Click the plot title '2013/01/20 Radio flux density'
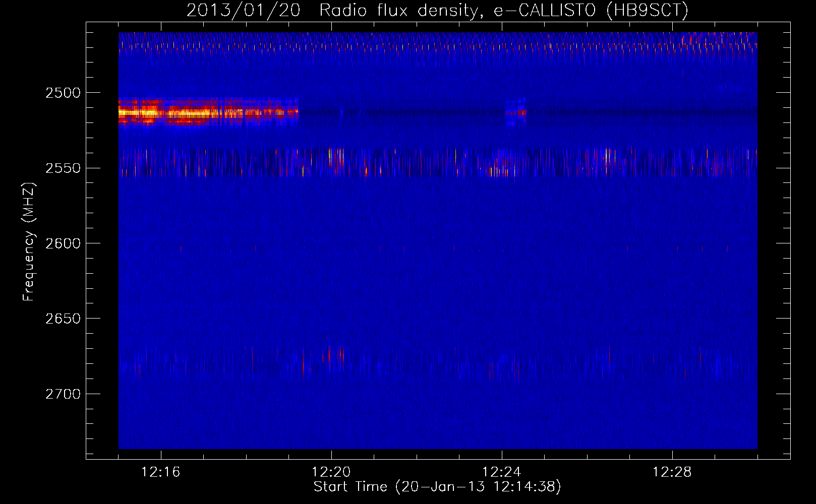The height and width of the screenshot is (504, 816). pos(437,10)
